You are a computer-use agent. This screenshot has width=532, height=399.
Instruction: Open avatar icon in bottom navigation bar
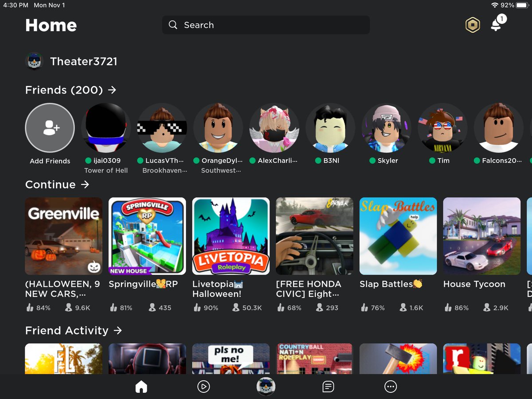pos(266,387)
